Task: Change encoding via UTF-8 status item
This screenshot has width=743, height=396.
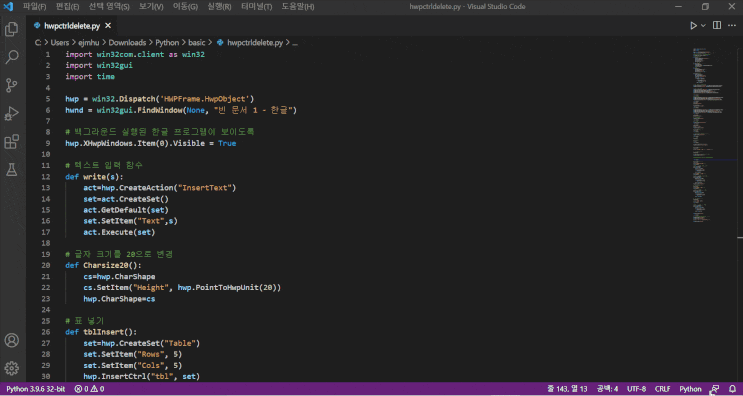Action: pos(636,389)
